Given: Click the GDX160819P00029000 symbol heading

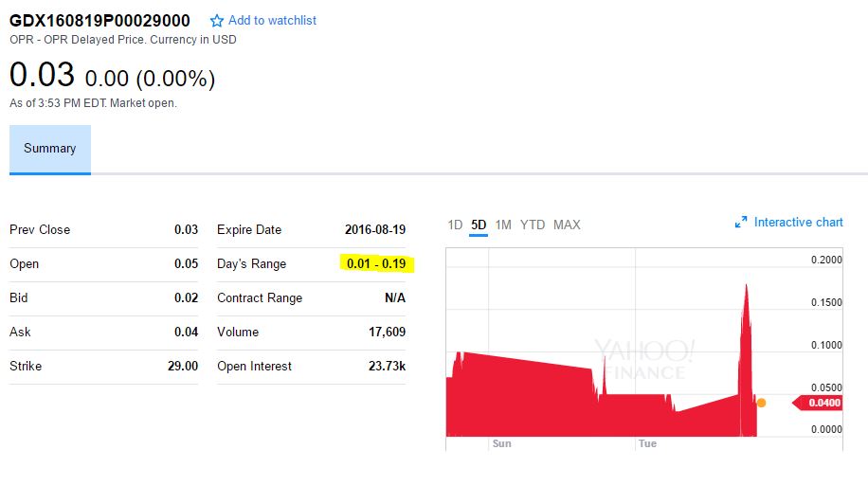Looking at the screenshot, I should tap(99, 21).
